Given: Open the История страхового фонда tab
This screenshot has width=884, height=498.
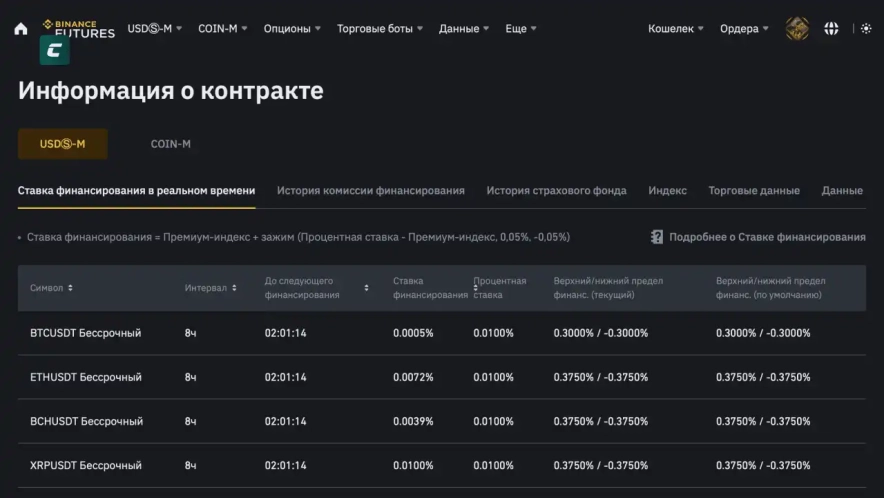Looking at the screenshot, I should point(556,190).
